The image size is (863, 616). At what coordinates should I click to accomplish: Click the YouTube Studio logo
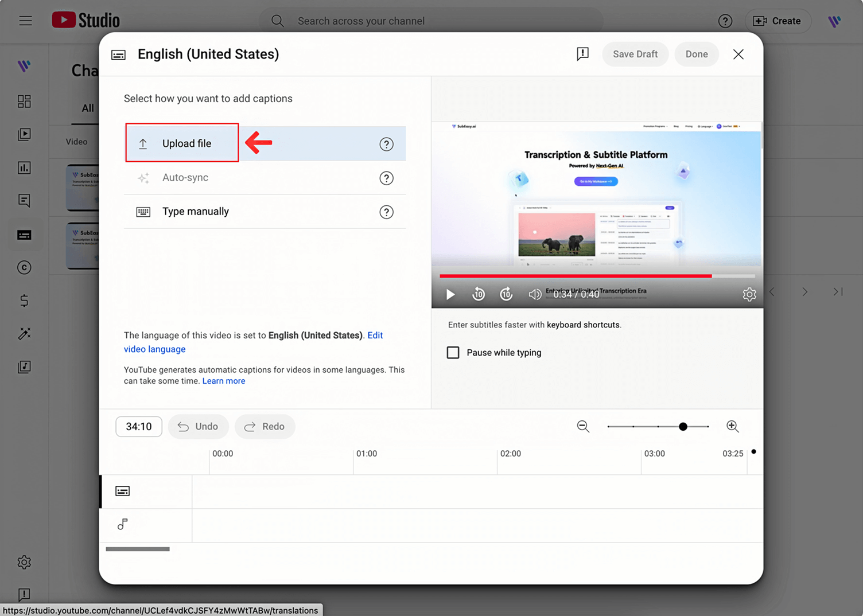(x=85, y=20)
